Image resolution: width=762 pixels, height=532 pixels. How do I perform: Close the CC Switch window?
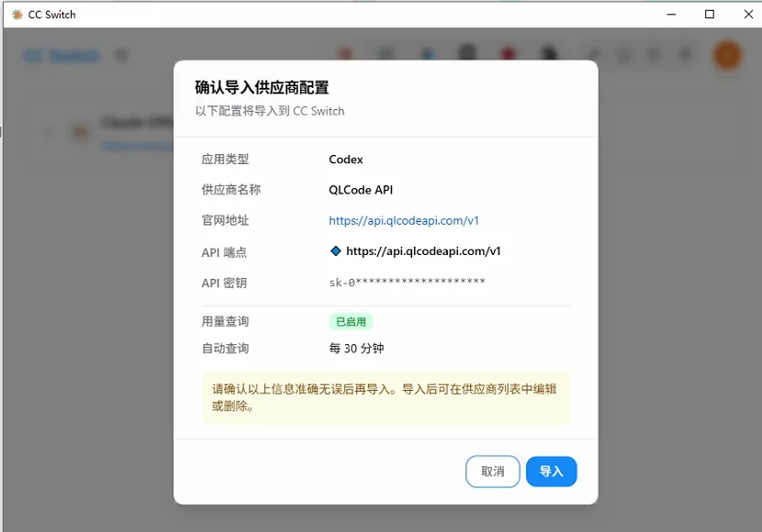(x=748, y=15)
